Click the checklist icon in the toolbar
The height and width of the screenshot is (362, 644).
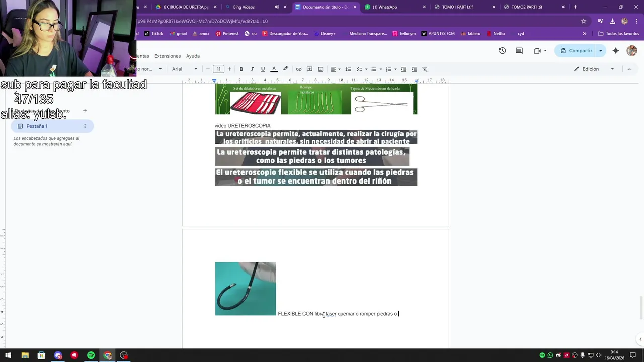pyautogui.click(x=359, y=69)
